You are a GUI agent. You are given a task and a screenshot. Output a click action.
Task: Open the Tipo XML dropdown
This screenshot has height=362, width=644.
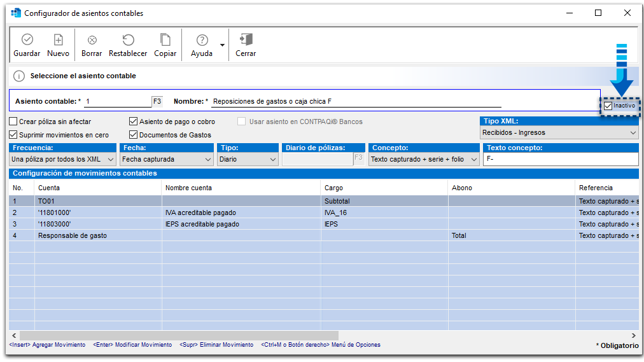[x=633, y=133]
